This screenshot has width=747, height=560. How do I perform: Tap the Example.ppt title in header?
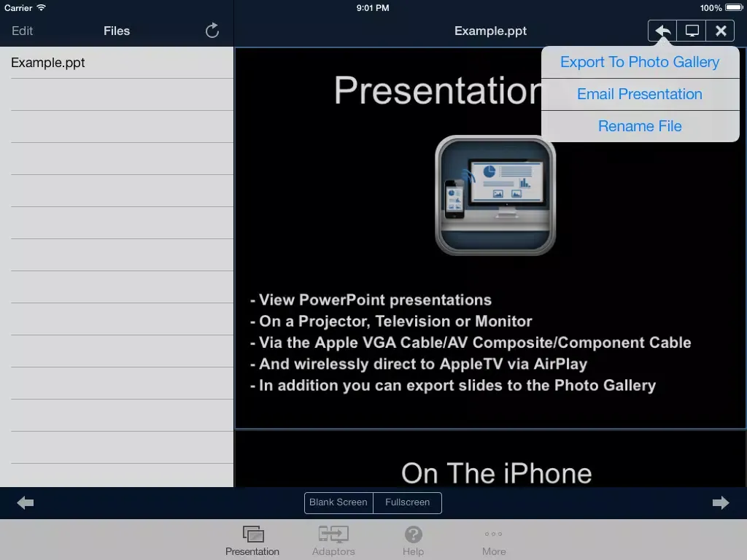pos(490,31)
